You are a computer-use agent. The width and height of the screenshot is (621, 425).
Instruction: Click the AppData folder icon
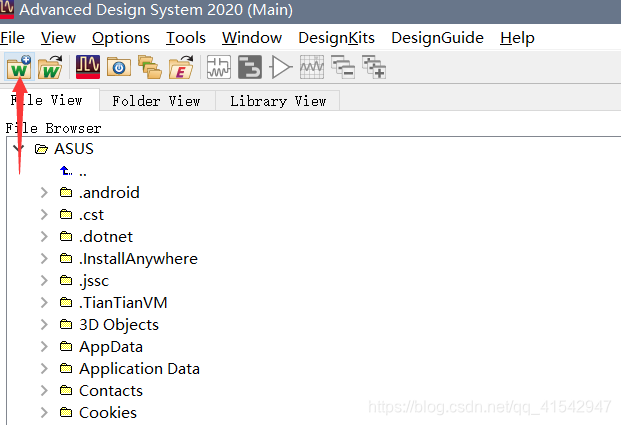[66, 347]
